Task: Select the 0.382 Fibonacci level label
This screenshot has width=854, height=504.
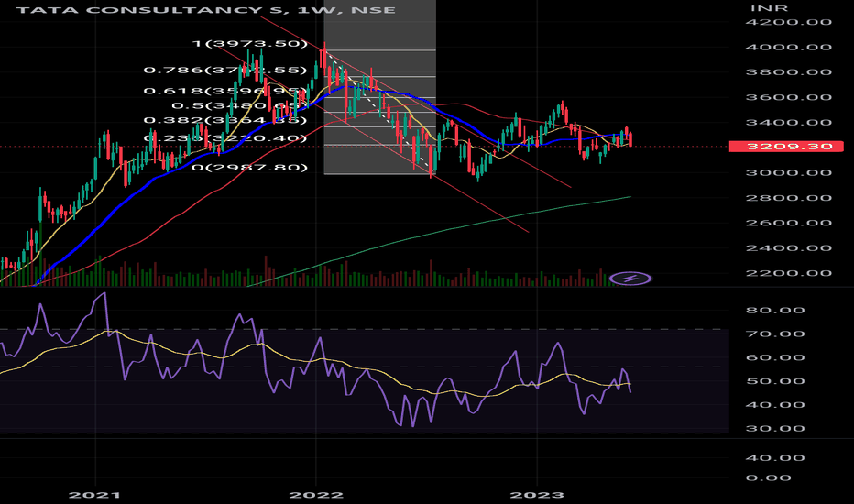Action: (x=224, y=120)
